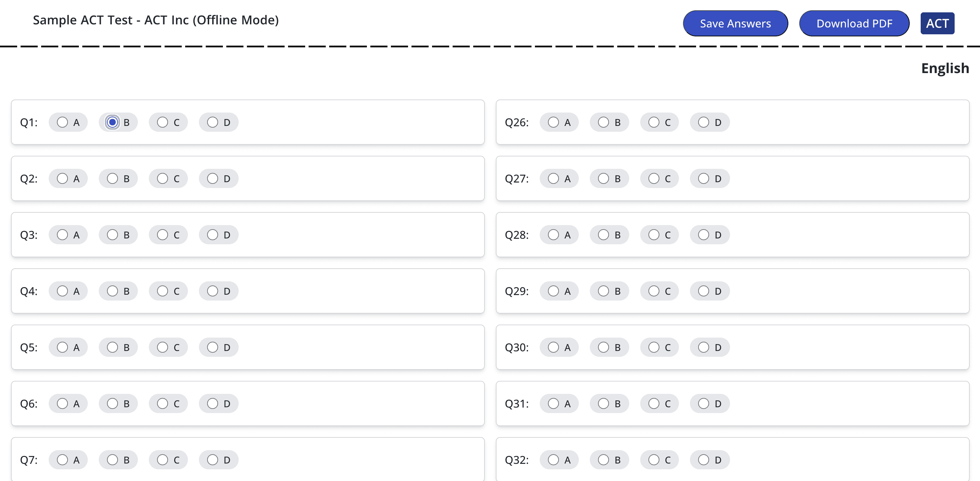Click the ACT logo badge

click(x=937, y=23)
